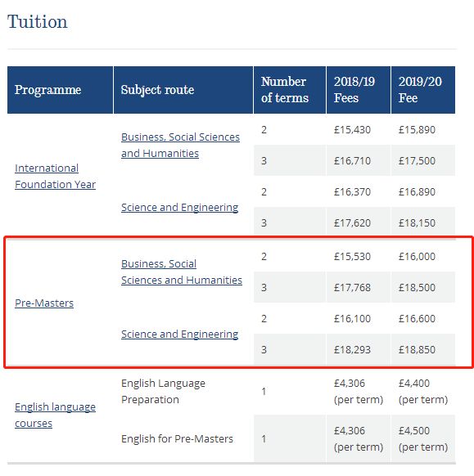474x476 pixels.
Task: Open the Pre-Masters programme link
Action: click(x=44, y=303)
